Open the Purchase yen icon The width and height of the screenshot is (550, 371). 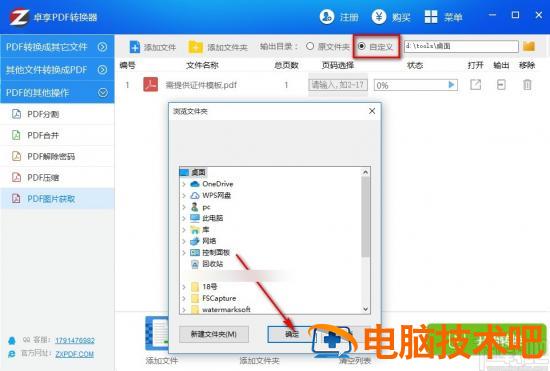pyautogui.click(x=379, y=16)
